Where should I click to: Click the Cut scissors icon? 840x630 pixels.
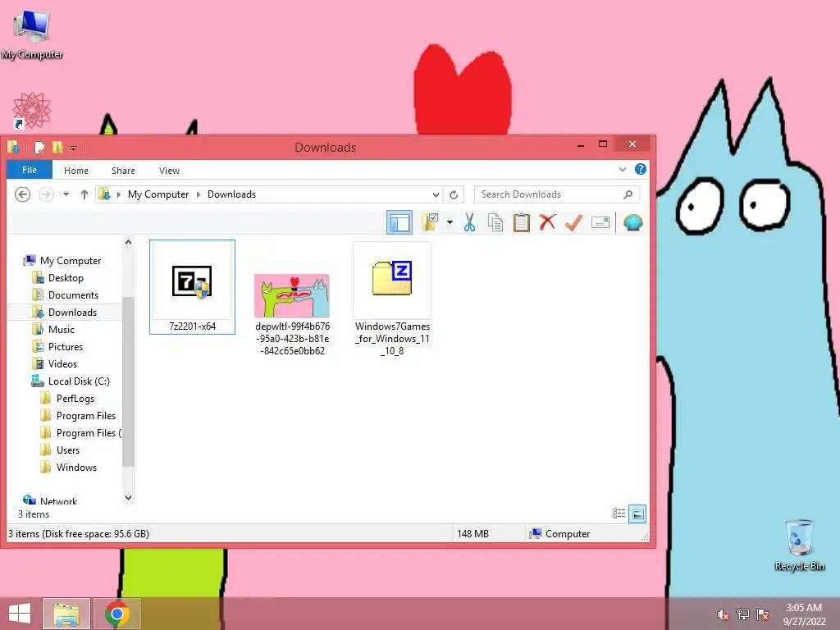[470, 222]
